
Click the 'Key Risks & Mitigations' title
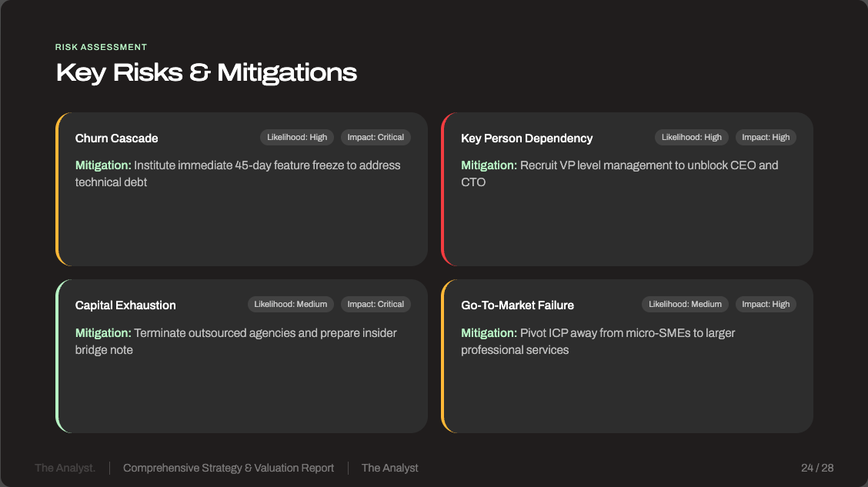[x=206, y=72]
